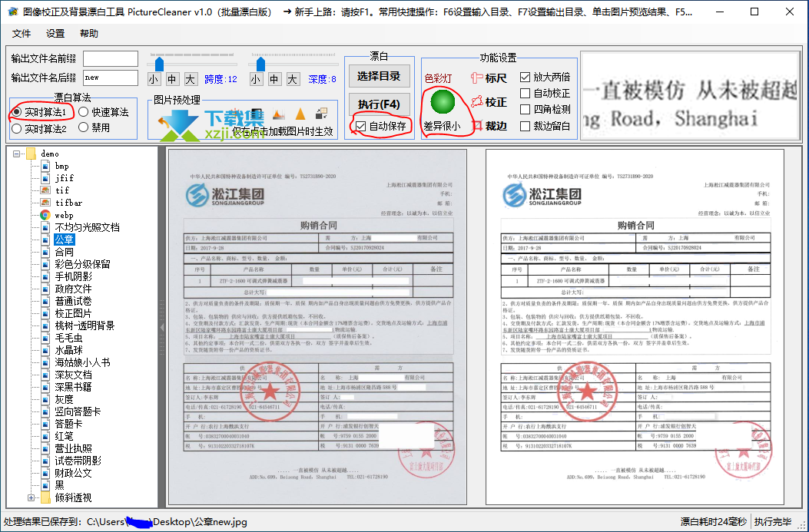Select the 快速算法 radio button
Image resolution: width=809 pixels, height=532 pixels.
tap(84, 112)
